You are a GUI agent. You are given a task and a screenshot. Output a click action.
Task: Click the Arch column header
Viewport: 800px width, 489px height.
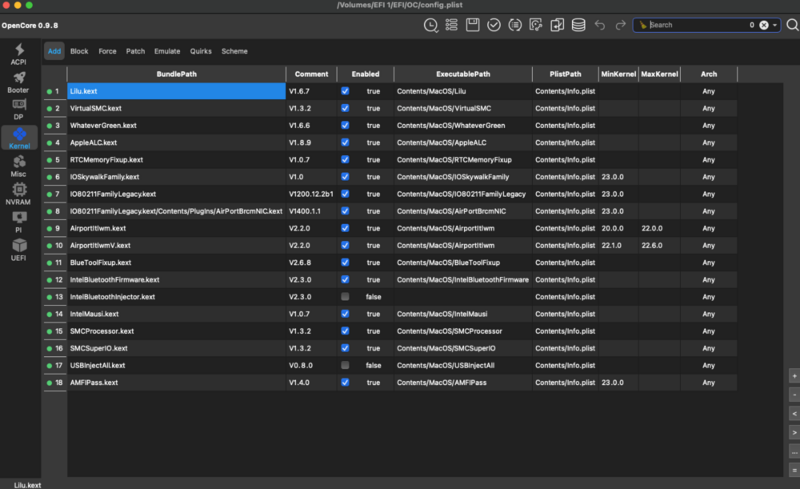click(x=709, y=74)
